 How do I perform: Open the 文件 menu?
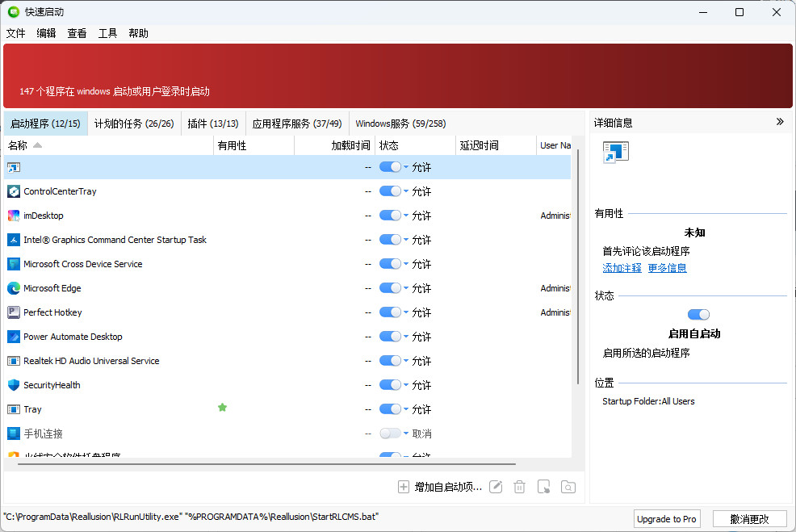pos(15,34)
